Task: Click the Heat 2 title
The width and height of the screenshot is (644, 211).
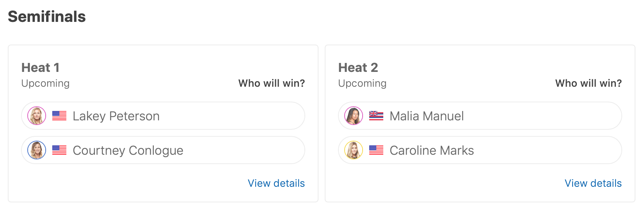Action: (358, 68)
